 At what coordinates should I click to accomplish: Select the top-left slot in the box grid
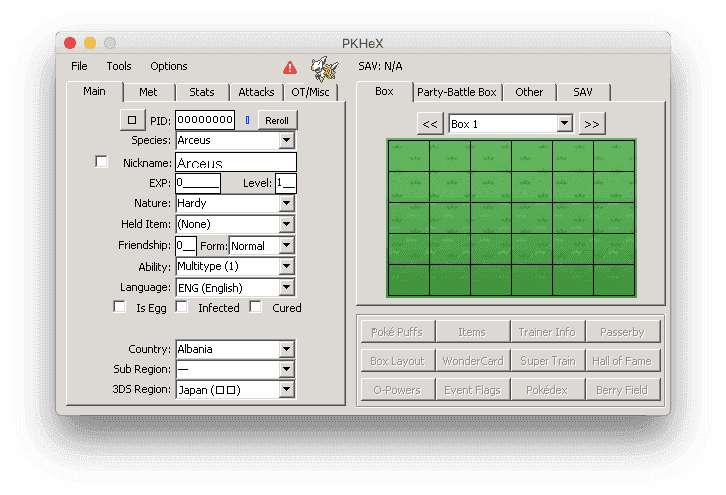tap(409, 156)
